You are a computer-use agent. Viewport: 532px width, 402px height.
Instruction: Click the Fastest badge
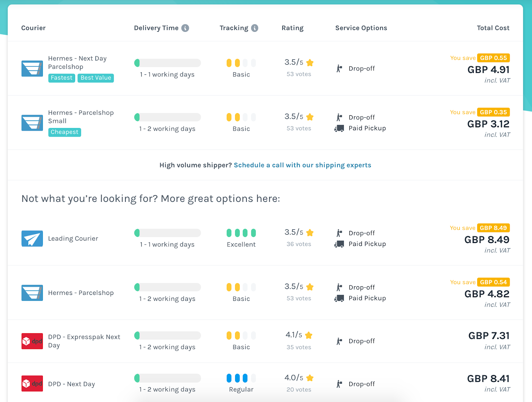[62, 78]
